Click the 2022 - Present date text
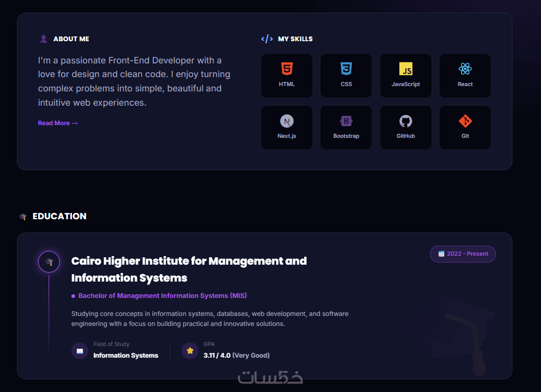Screen dimensions: 541x392 click(x=467, y=254)
